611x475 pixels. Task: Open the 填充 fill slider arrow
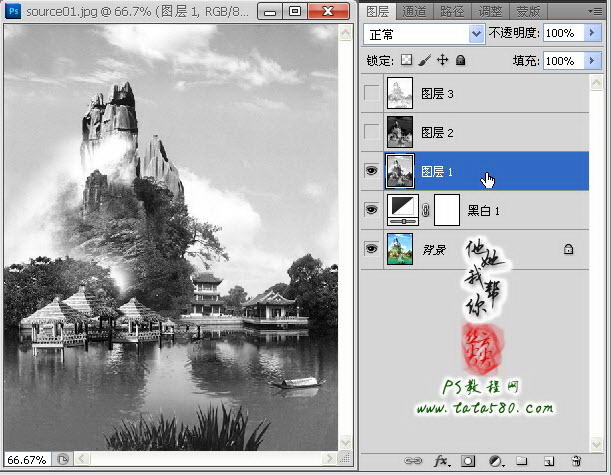click(593, 61)
